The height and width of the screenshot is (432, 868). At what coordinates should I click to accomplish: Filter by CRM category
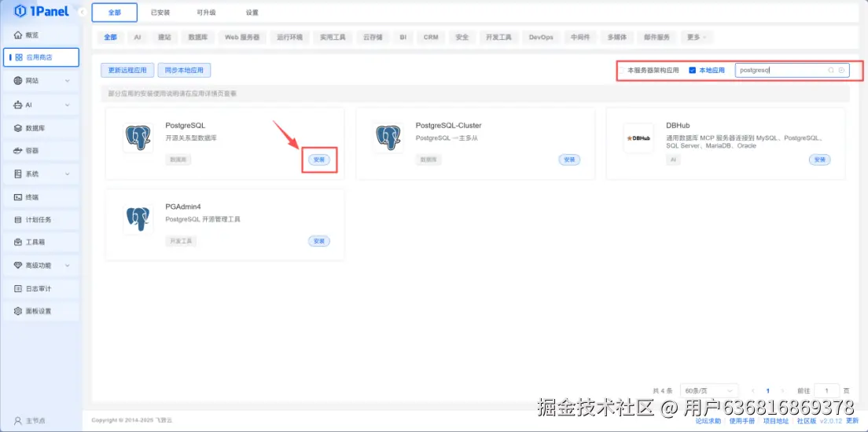pyautogui.click(x=431, y=37)
